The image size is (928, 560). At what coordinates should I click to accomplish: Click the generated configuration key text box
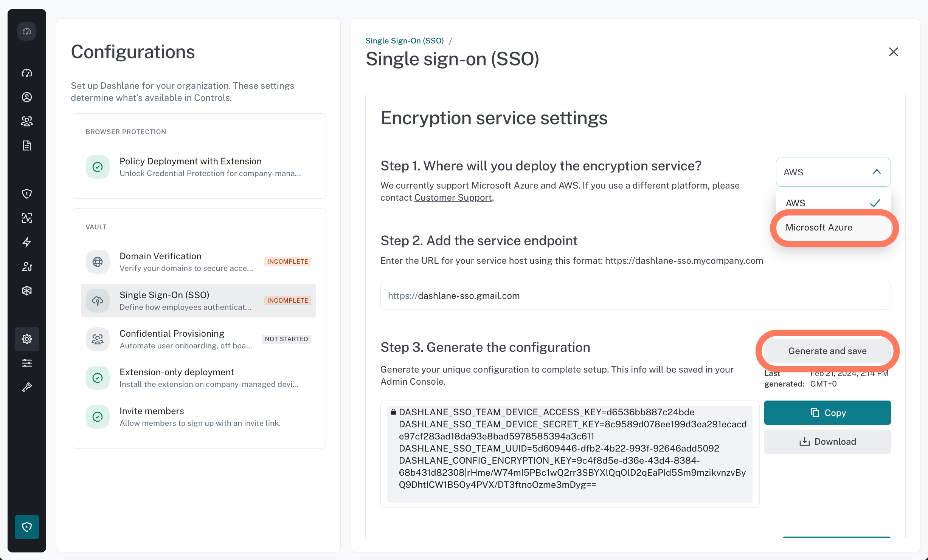pyautogui.click(x=570, y=454)
